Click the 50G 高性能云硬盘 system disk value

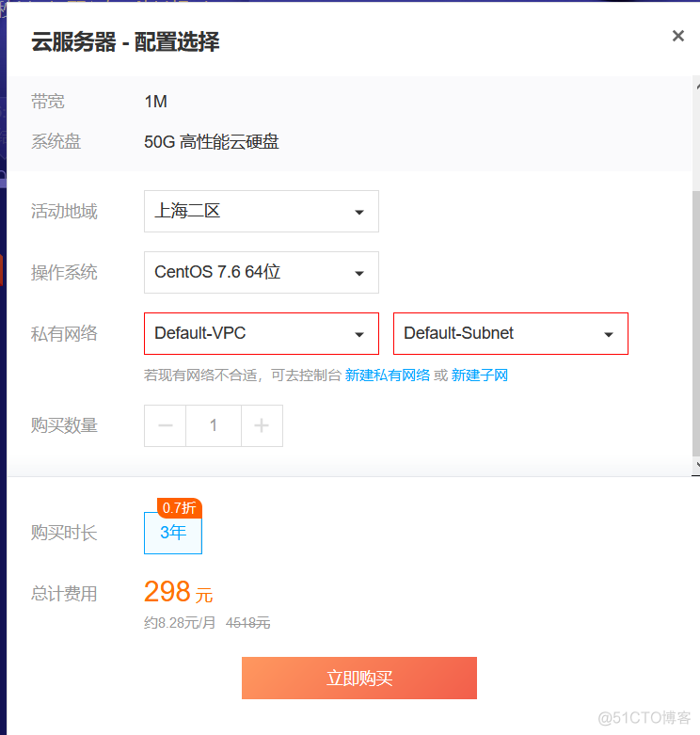(x=212, y=142)
